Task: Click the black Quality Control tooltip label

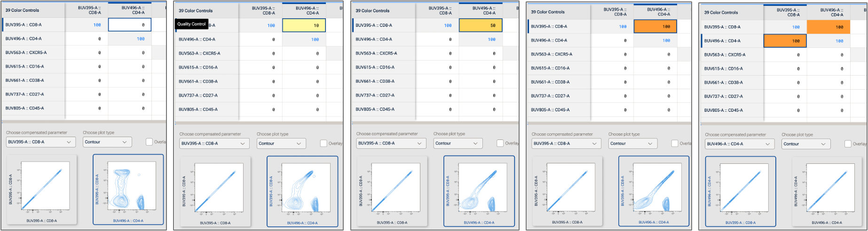Action: 191,24
